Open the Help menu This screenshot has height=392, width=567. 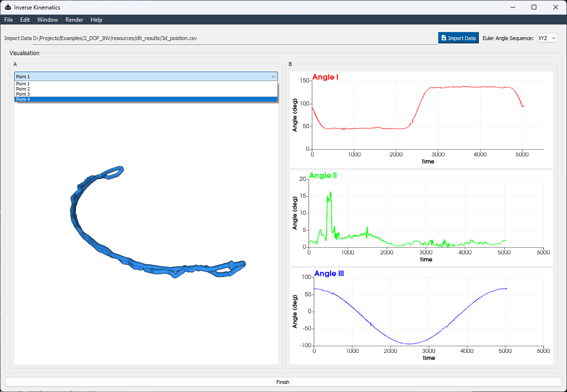(96, 20)
